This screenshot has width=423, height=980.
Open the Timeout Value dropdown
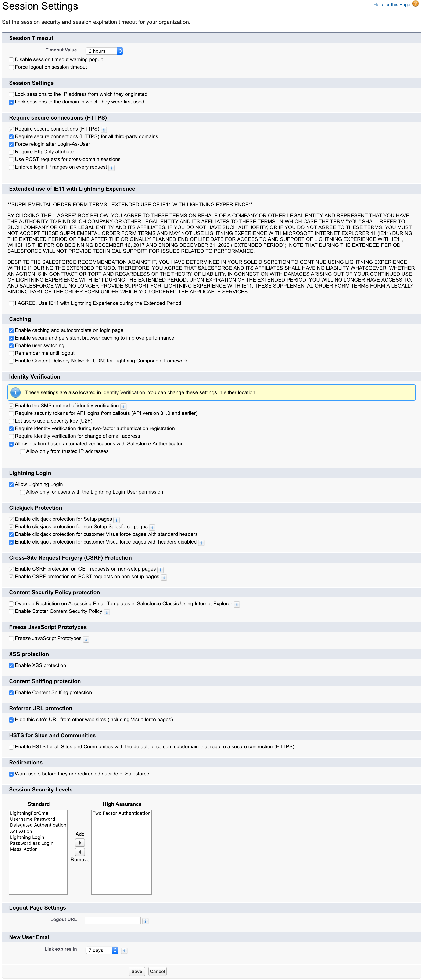(x=104, y=51)
